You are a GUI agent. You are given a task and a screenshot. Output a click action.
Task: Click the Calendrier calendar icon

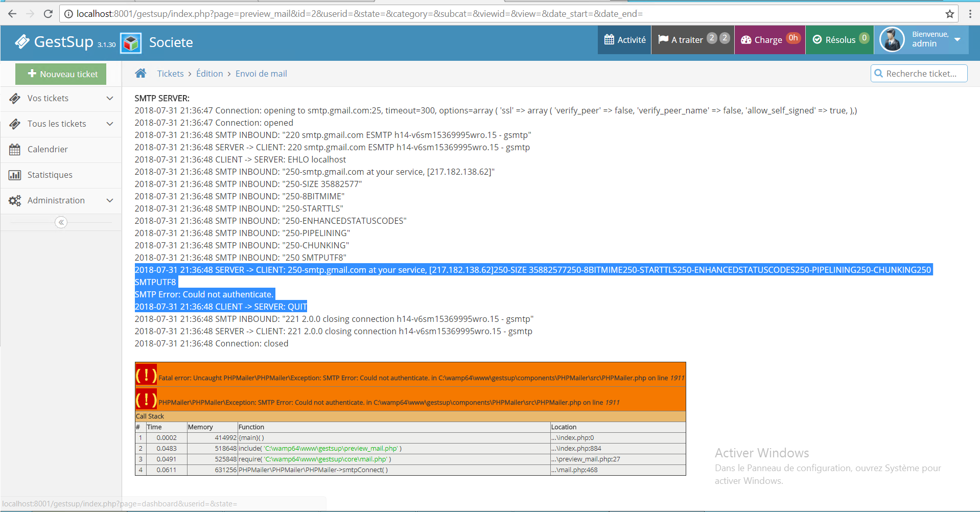[15, 149]
